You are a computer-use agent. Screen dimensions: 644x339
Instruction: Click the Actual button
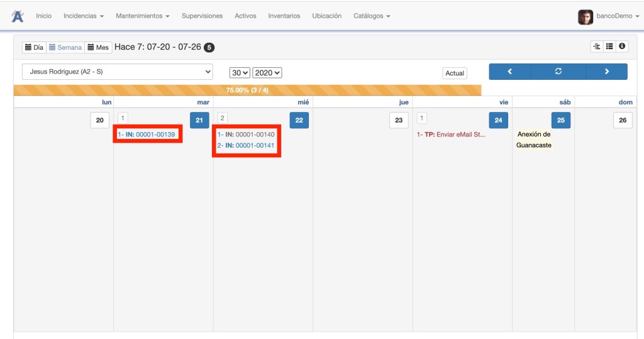tap(455, 73)
